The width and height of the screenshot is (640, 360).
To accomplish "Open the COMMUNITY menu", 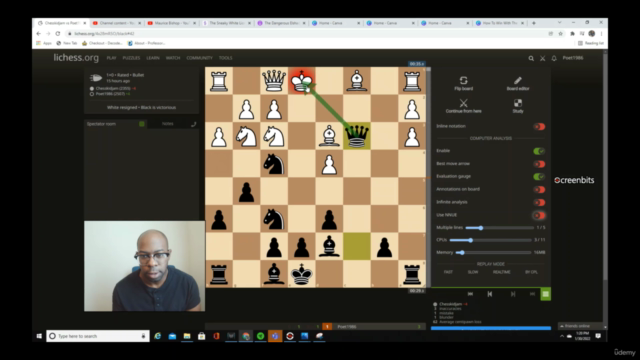I will 200,58.
